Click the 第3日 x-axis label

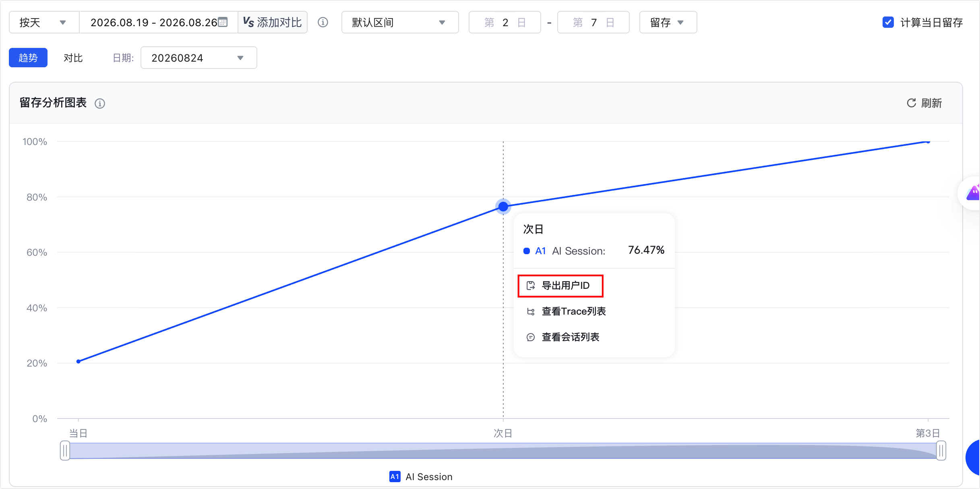point(928,433)
